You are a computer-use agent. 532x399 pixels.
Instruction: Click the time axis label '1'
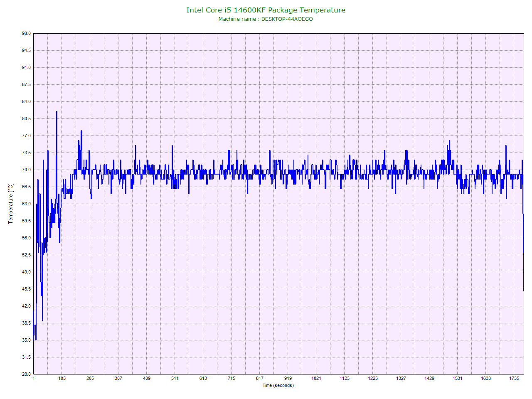coord(34,378)
